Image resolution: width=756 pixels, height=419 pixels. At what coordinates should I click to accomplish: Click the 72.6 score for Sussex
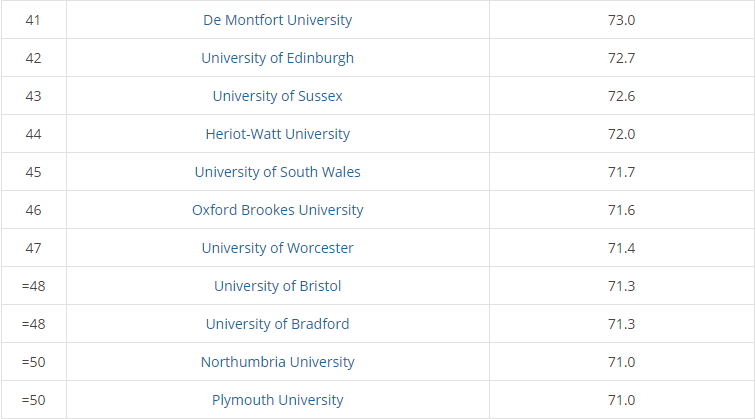(x=622, y=96)
